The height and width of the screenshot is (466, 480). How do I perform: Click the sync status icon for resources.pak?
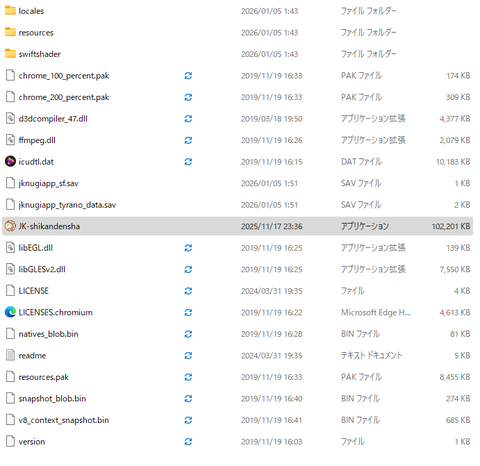click(188, 377)
